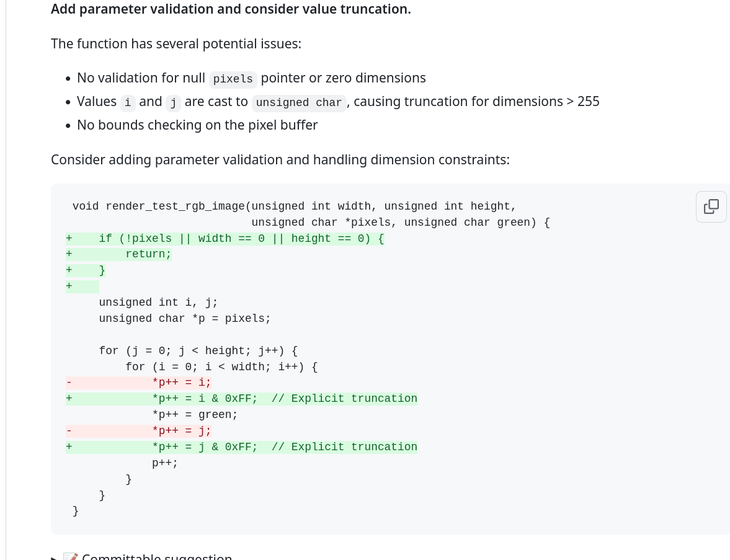Click removed line '*p++ = j;'
Screen dimensions: 730x560
138,431
